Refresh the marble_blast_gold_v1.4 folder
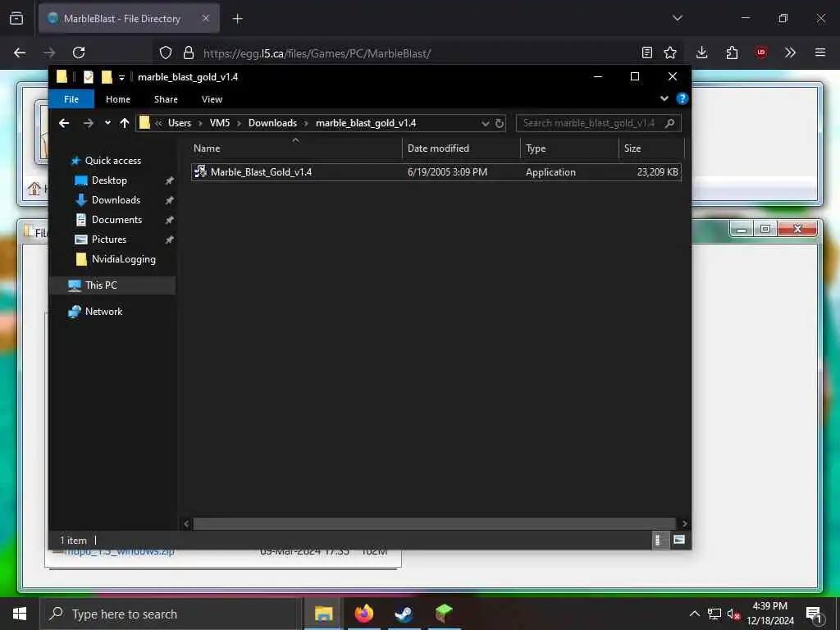Viewport: 840px width, 630px height. (x=500, y=123)
